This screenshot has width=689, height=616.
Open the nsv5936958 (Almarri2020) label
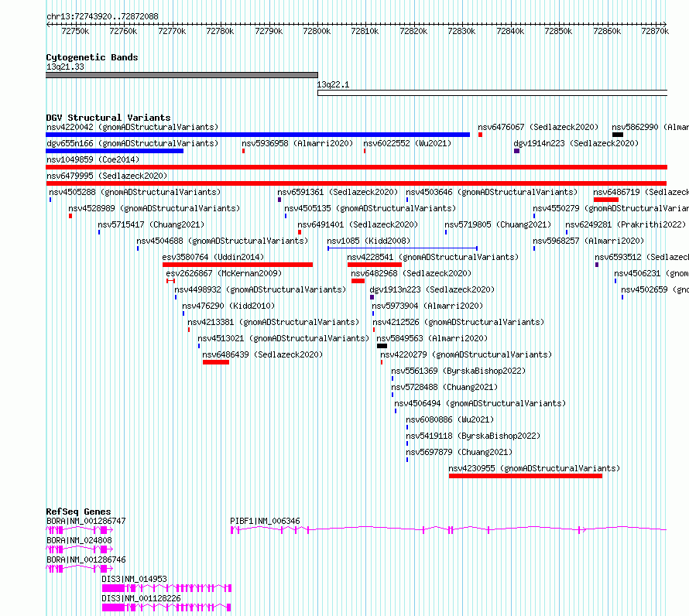[297, 143]
